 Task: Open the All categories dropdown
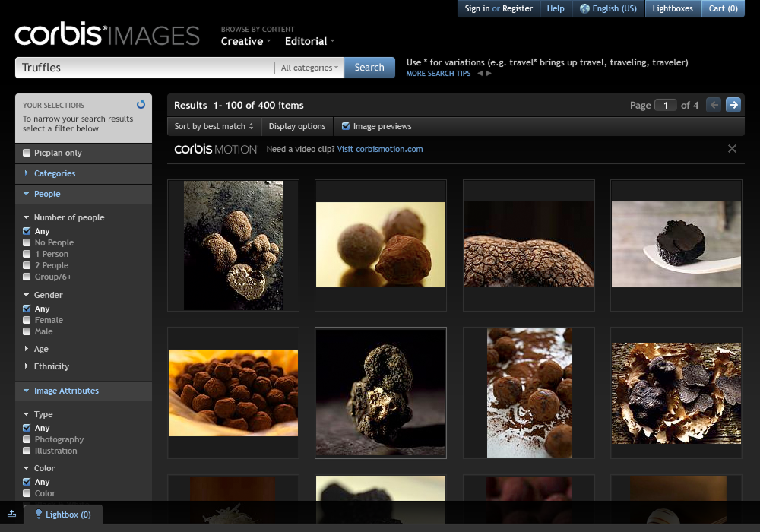309,68
